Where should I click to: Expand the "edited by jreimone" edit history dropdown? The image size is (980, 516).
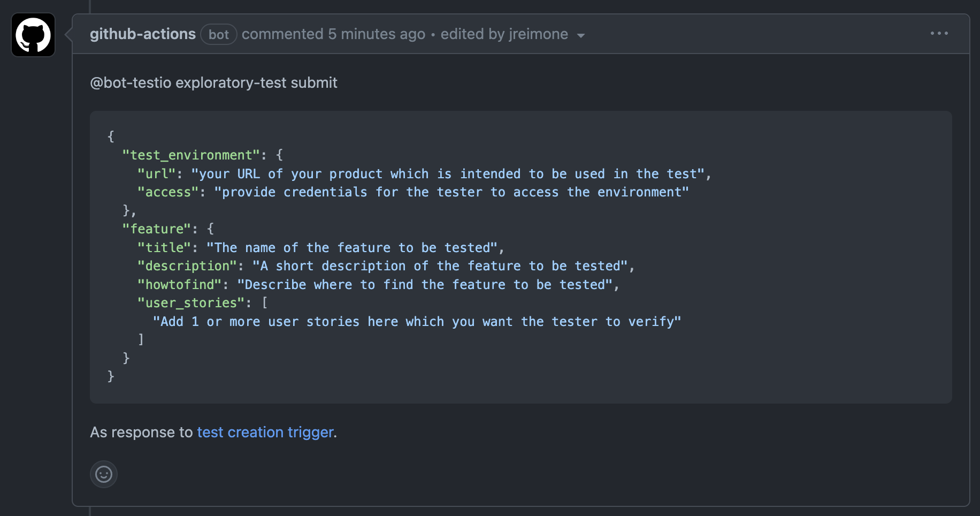tap(512, 34)
